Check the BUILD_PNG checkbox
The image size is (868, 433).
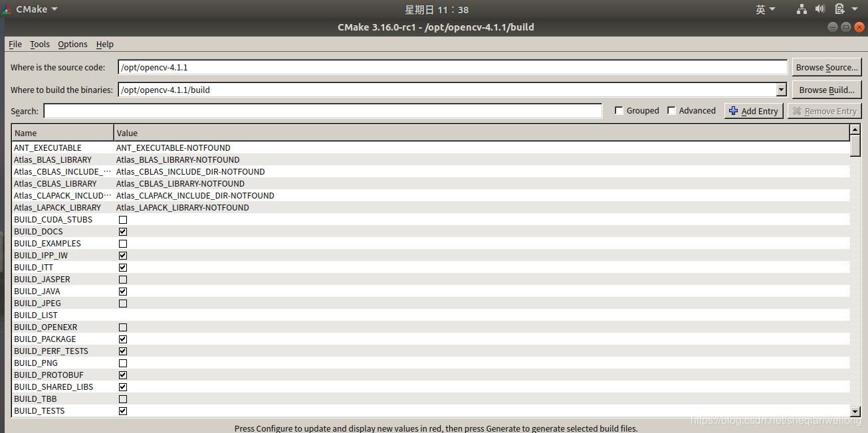pos(123,363)
